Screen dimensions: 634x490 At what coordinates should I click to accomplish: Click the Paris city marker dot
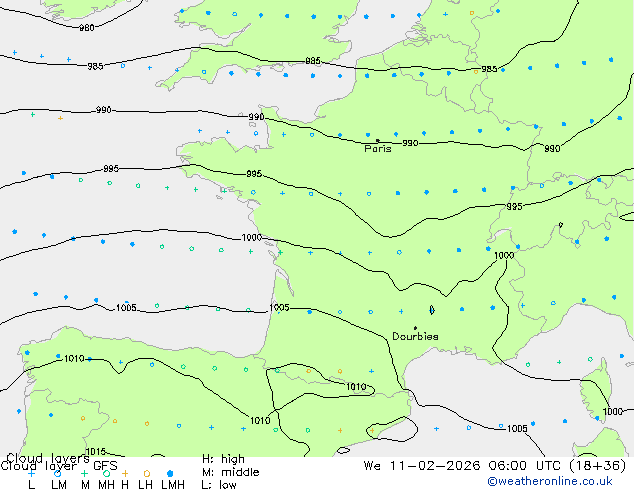click(378, 140)
